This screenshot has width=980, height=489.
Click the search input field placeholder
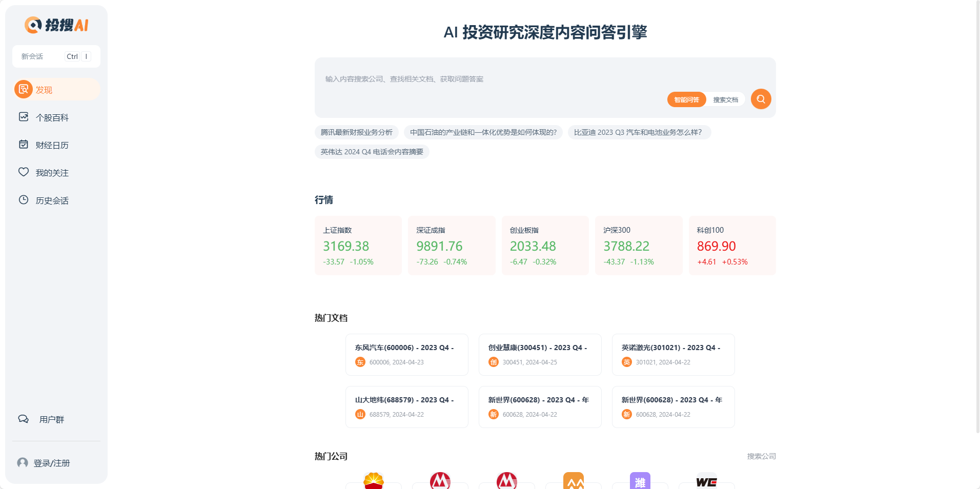(x=404, y=79)
